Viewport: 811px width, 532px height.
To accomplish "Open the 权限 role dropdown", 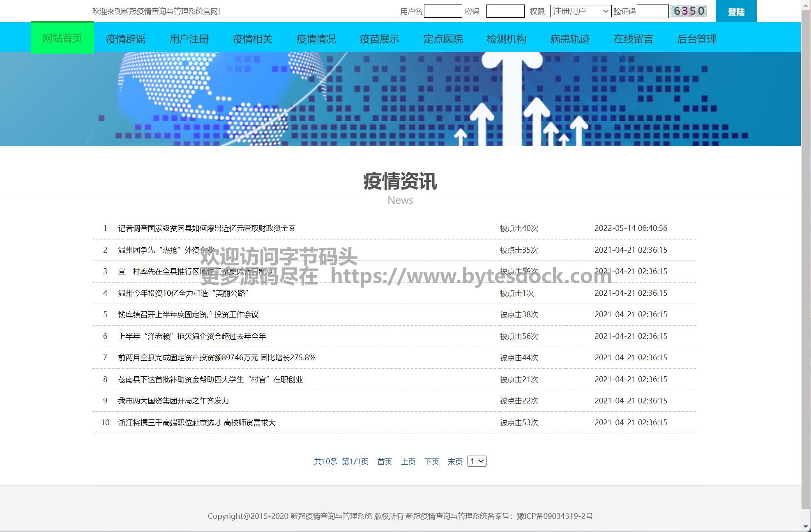I will tap(580, 11).
